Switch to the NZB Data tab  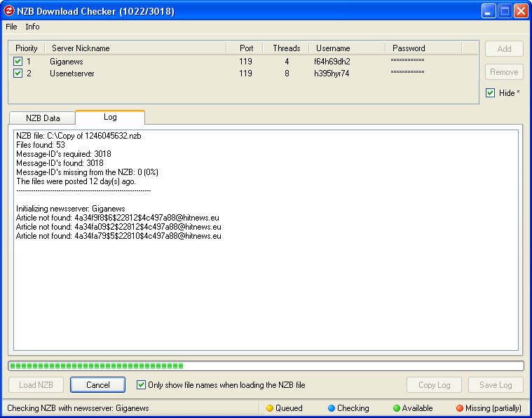(x=43, y=118)
